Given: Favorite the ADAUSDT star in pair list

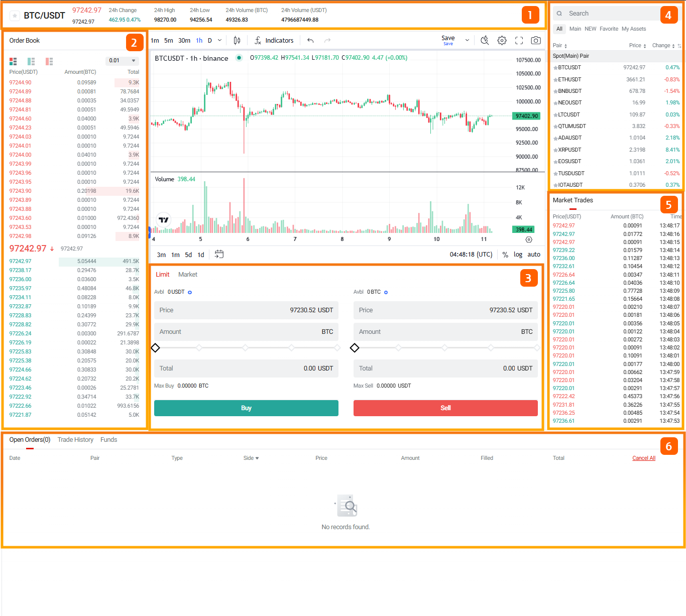Looking at the screenshot, I should tap(555, 138).
